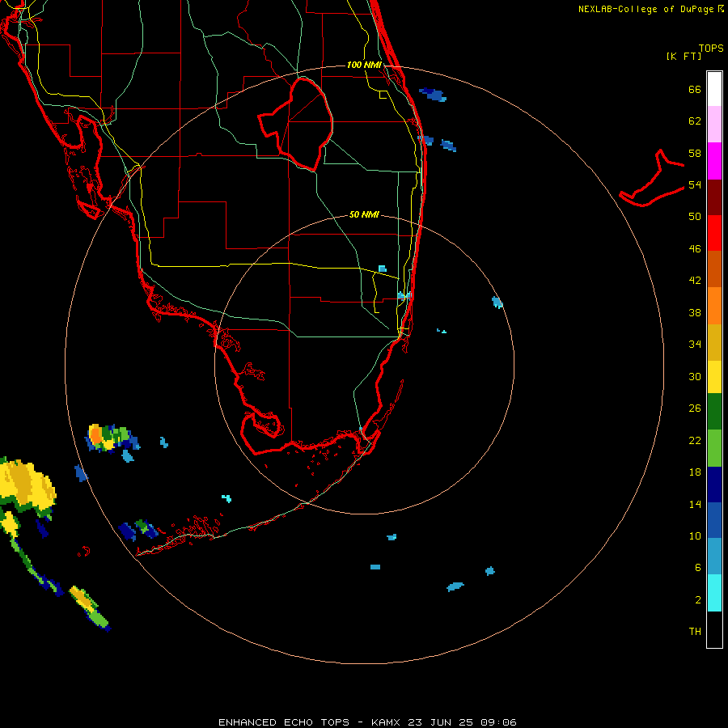
Task: Click the dark green legend band
Action: (x=714, y=412)
